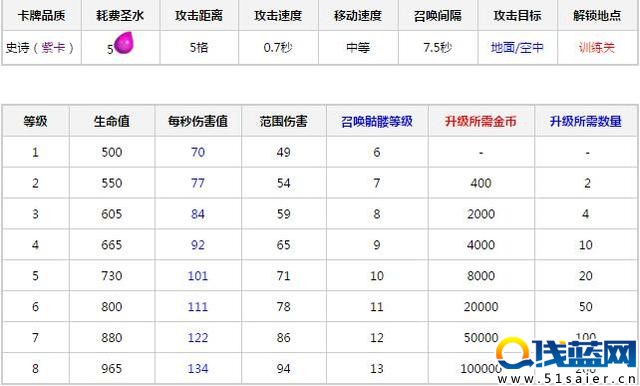
Task: Click area damage value 71
Action: tap(284, 276)
